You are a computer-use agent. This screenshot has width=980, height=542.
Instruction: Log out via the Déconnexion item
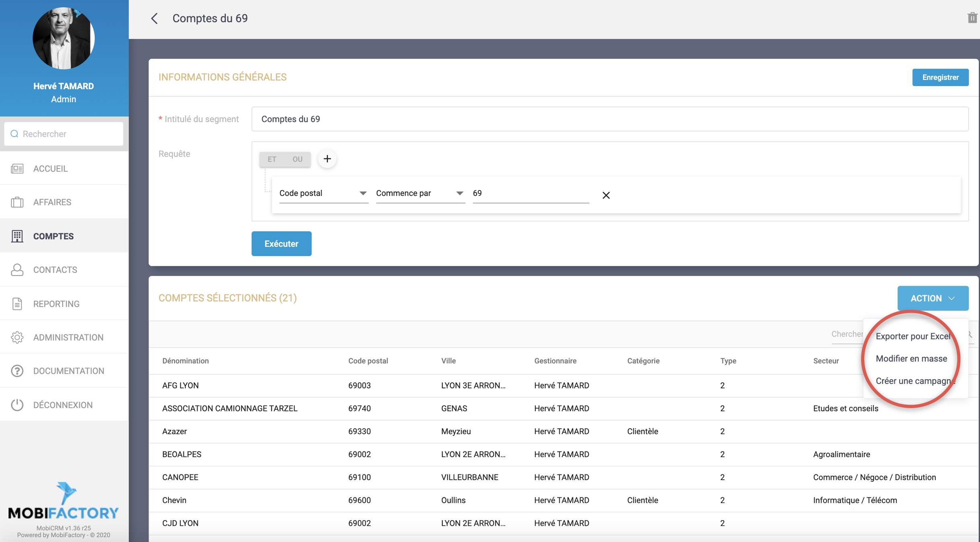tap(63, 405)
